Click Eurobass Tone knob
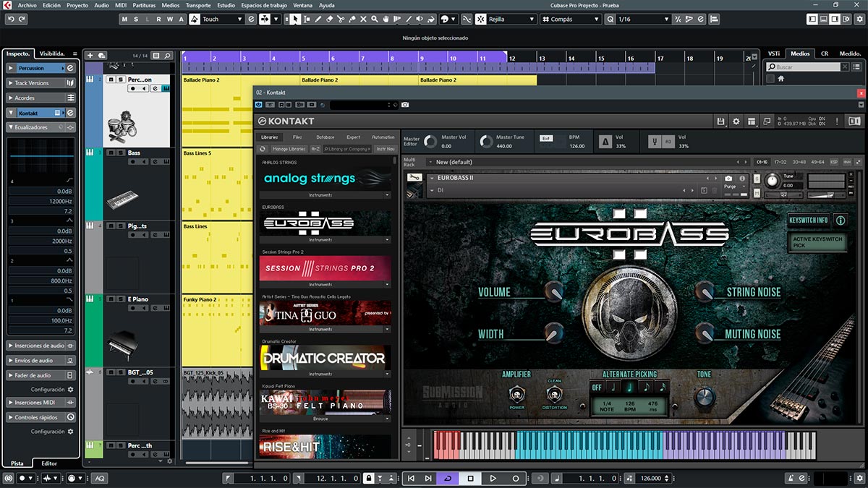 pos(704,397)
